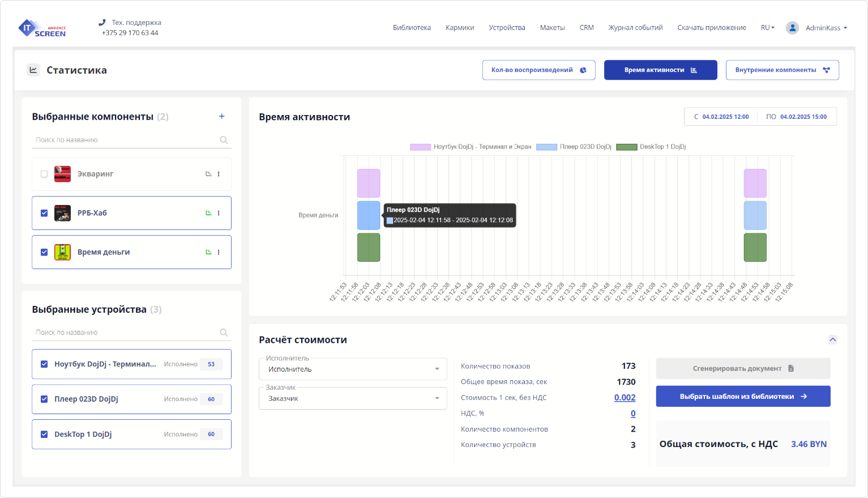Enable the Экваринг checkbox
Image resolution: width=868 pixels, height=498 pixels.
(x=44, y=174)
